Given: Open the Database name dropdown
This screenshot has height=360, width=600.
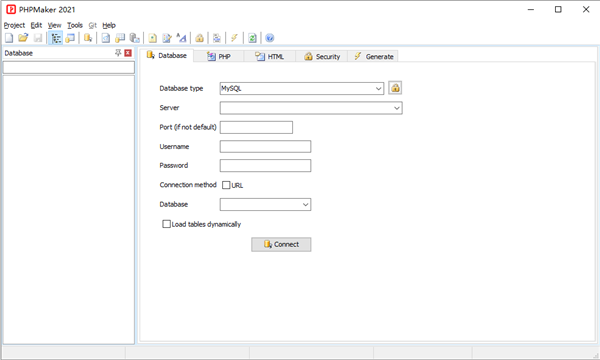Looking at the screenshot, I should 305,204.
